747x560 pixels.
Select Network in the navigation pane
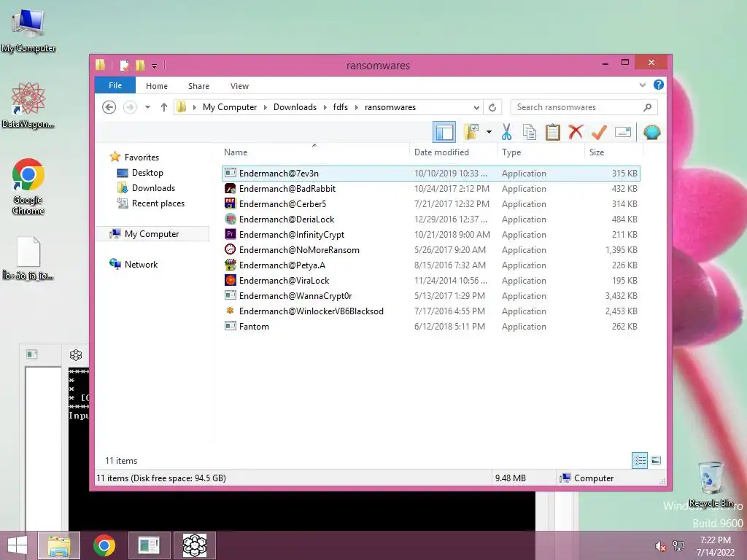(141, 264)
